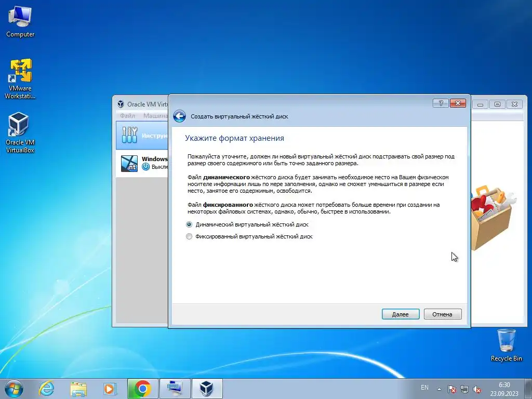Open the Windows Start menu

click(14, 389)
